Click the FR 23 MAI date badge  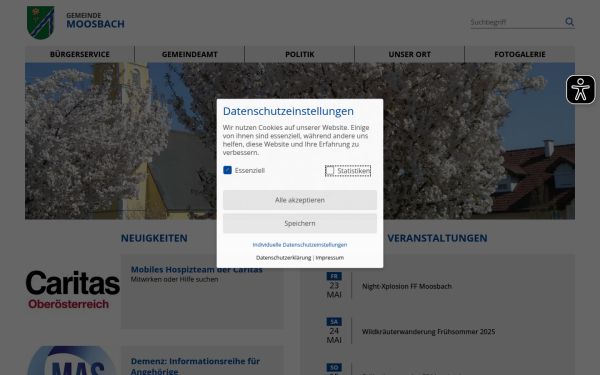(334, 285)
